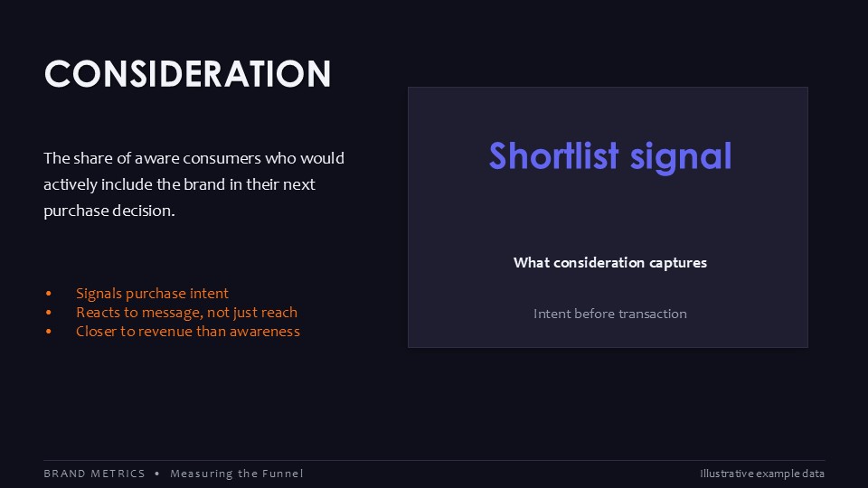
Task: Click the orange bullet before 'Reacts to message'
Action: 49,313
